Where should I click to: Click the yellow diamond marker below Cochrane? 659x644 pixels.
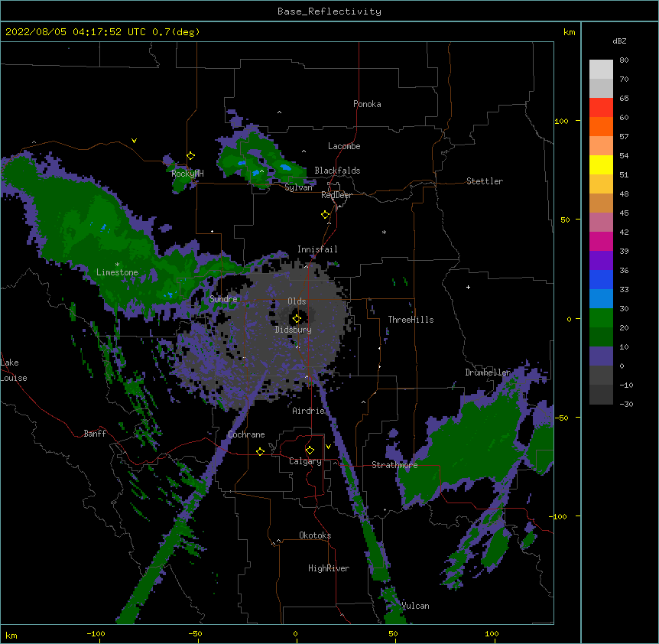coord(260,451)
